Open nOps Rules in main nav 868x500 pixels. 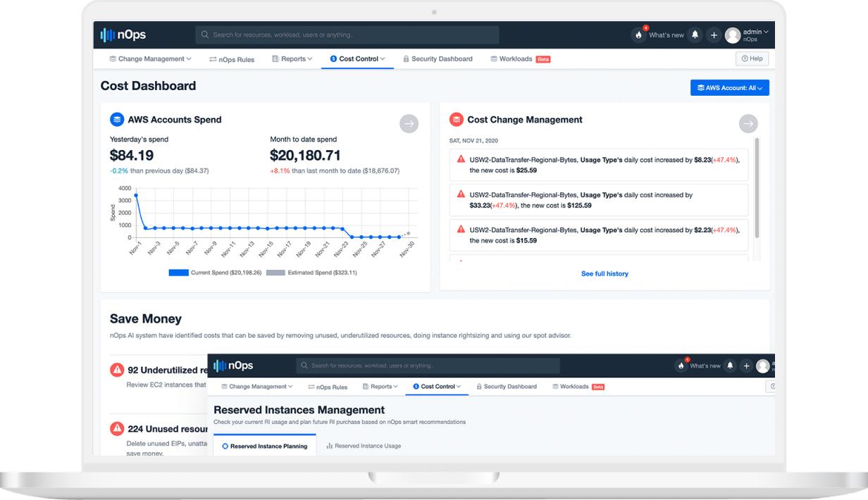(232, 59)
